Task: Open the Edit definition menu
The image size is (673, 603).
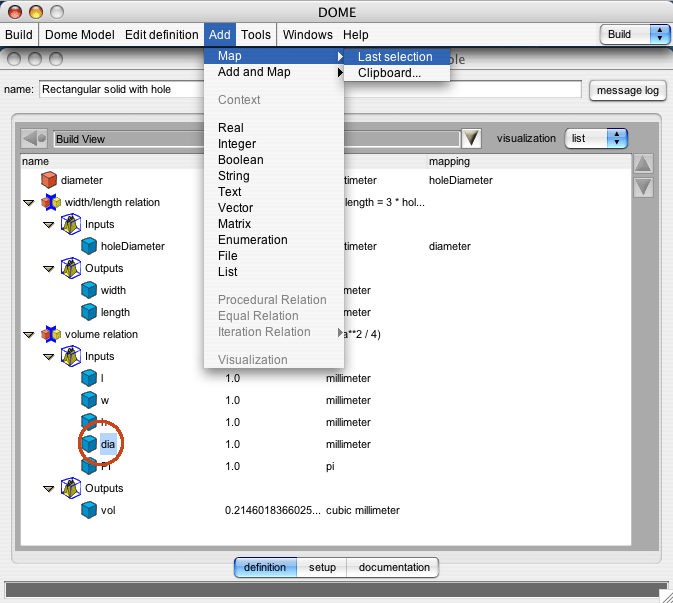Action: tap(161, 34)
